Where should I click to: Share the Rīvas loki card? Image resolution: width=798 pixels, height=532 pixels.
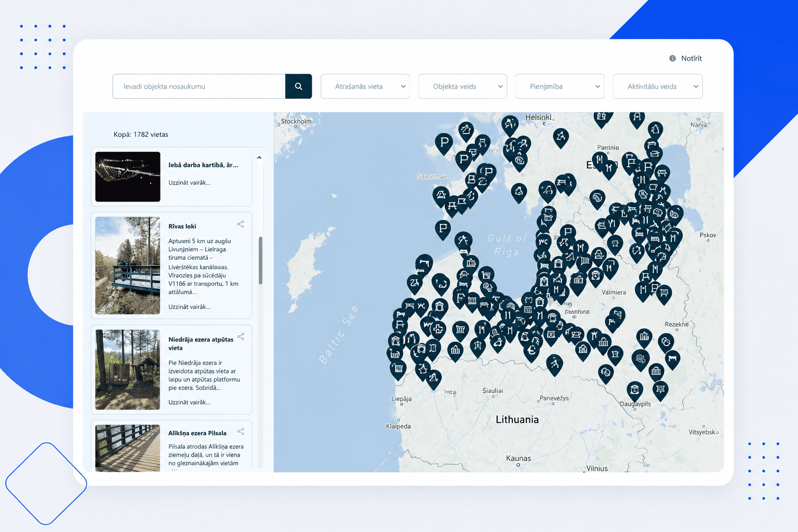241,224
